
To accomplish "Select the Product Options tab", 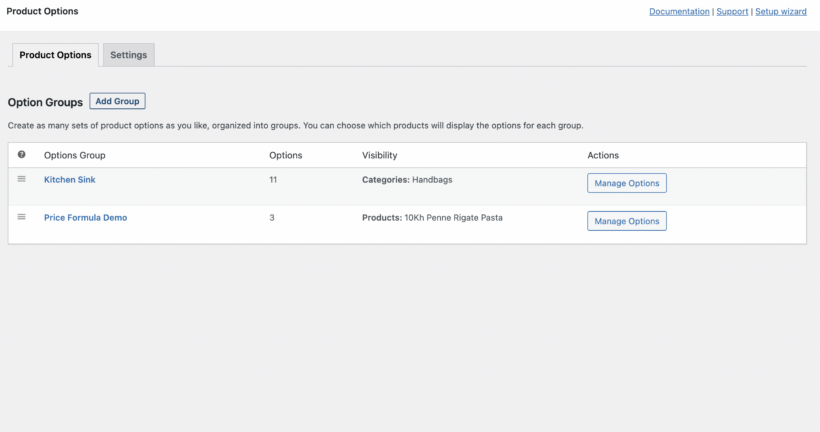I will tap(55, 55).
